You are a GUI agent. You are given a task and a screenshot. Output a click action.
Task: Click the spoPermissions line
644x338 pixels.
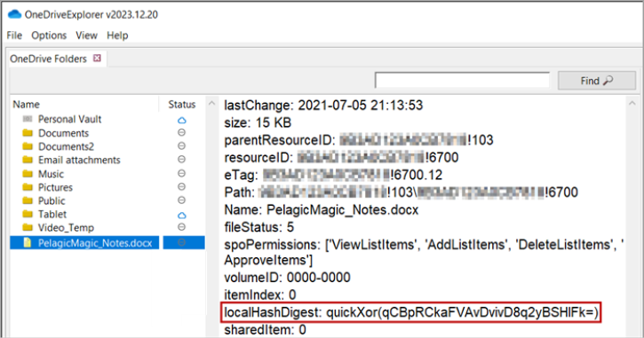[424, 252]
